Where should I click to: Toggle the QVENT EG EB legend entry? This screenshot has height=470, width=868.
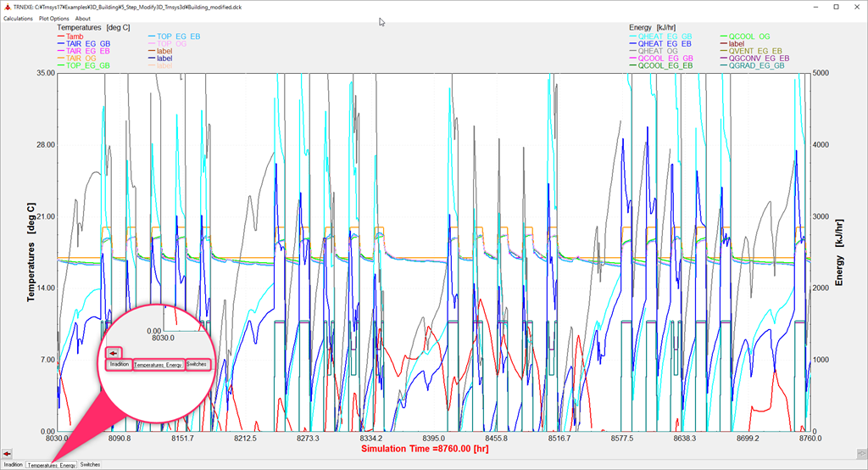[751, 51]
